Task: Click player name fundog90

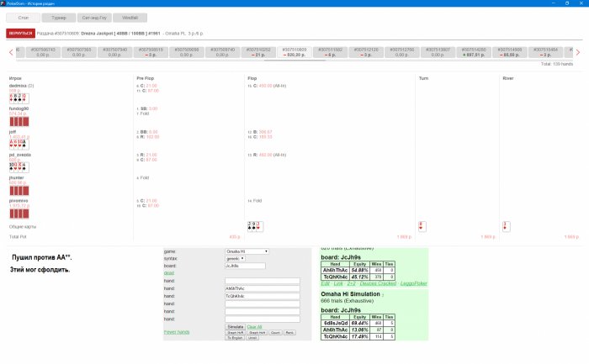Action: tap(19, 108)
